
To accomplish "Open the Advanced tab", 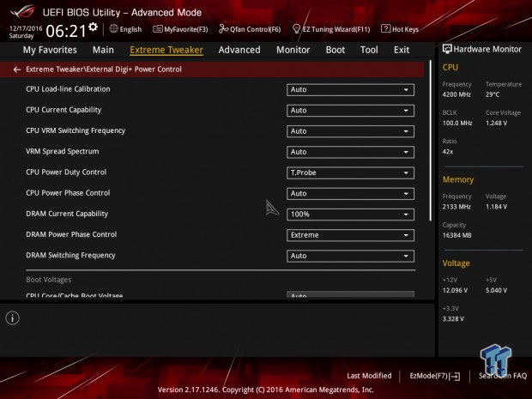I will click(239, 50).
